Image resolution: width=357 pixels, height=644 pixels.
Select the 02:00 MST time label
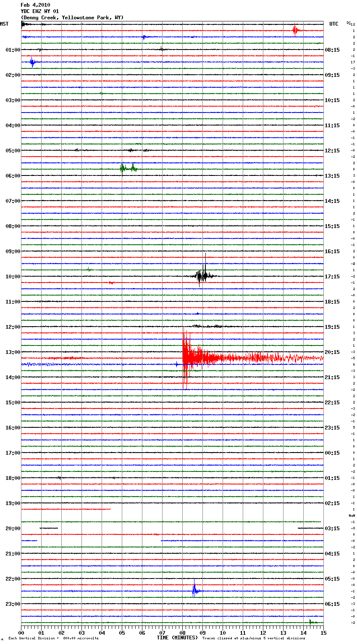(13, 75)
